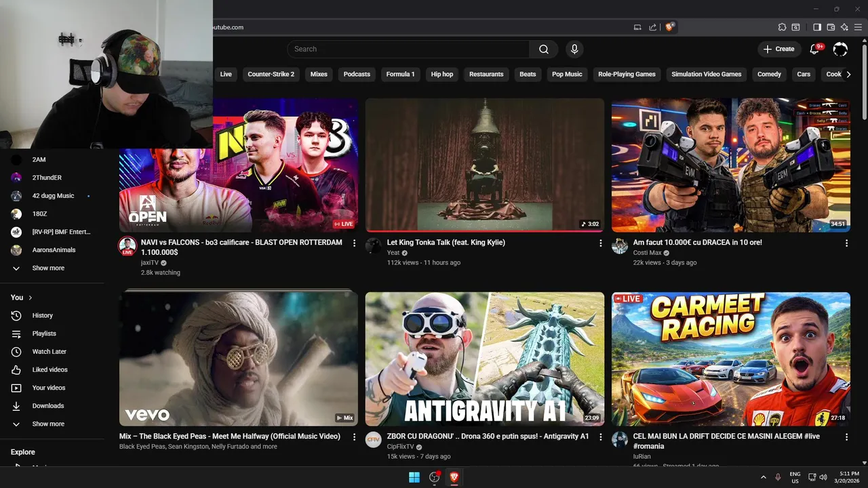Open the You section chevron

pos(31,298)
